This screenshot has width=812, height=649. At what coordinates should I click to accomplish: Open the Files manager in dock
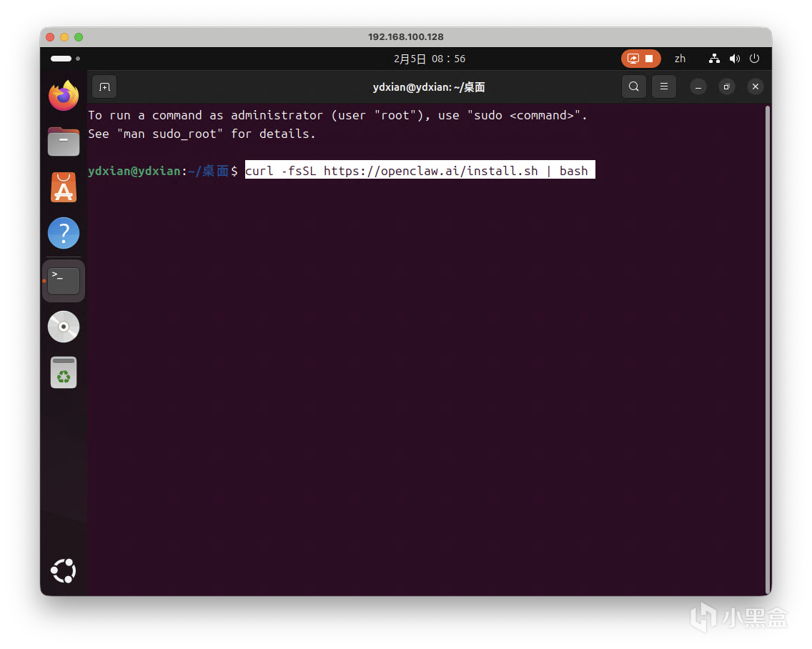[x=64, y=141]
